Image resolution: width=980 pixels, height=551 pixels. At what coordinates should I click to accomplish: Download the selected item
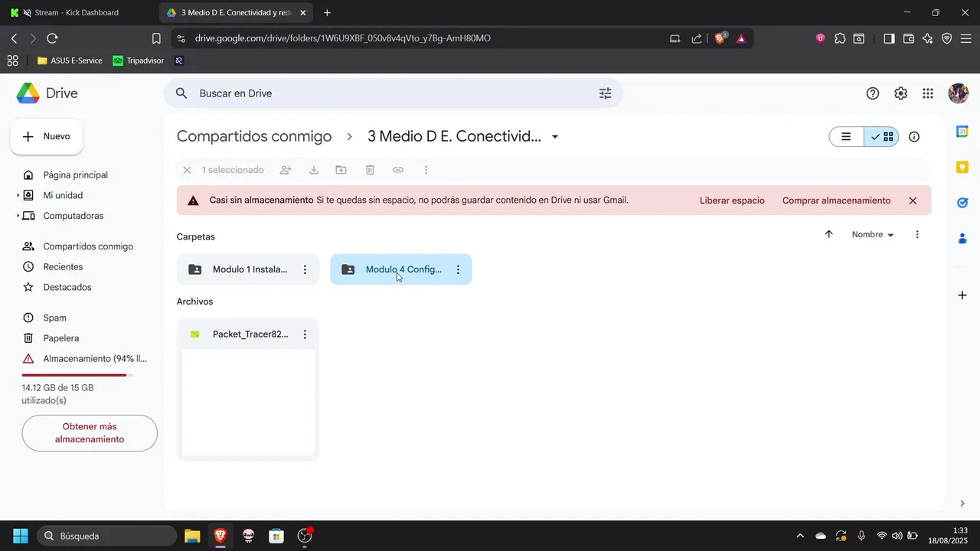(314, 170)
